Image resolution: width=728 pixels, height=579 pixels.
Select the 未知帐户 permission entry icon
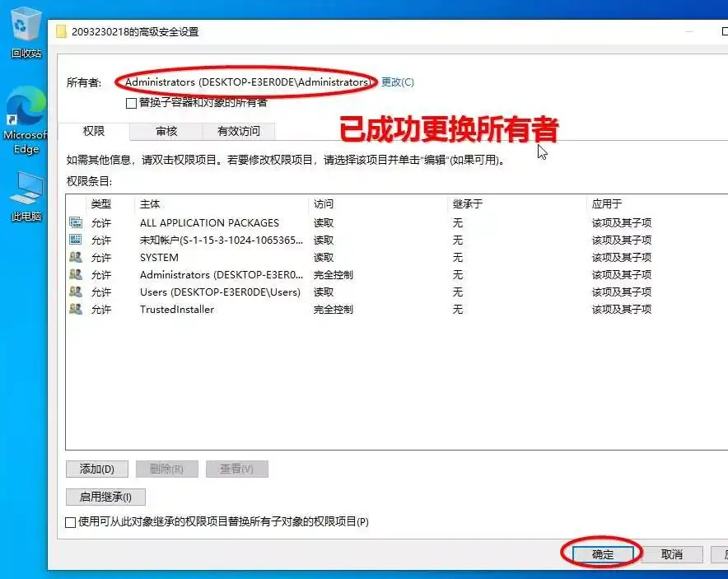(76, 240)
